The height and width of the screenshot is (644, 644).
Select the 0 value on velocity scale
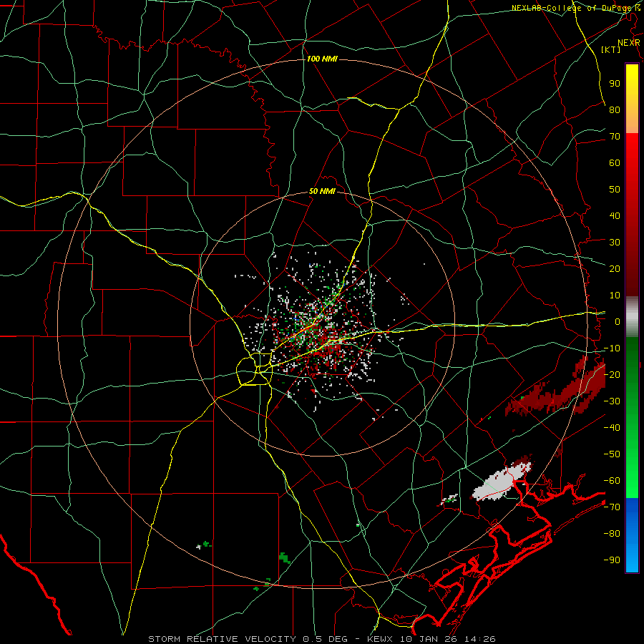click(618, 321)
